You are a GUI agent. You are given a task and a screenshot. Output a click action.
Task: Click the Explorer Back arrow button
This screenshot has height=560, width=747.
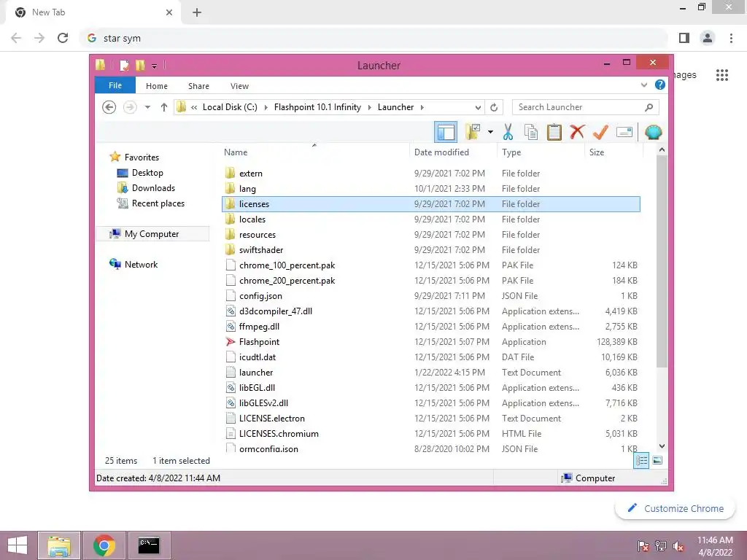click(x=109, y=107)
